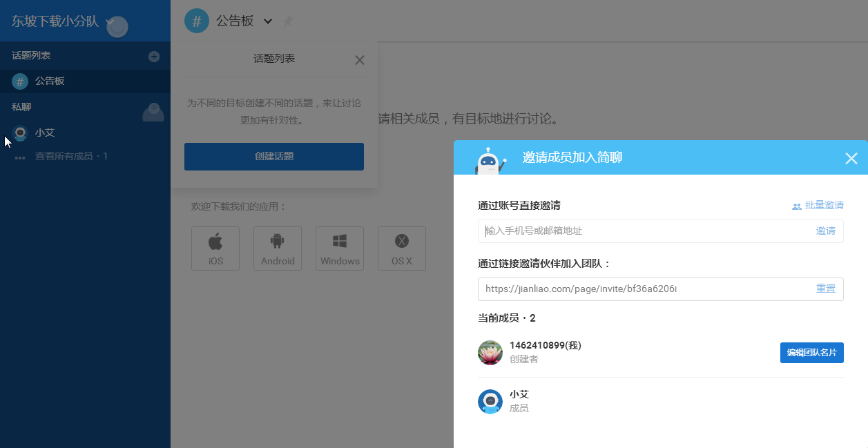Screen dimensions: 868x448
Task: Click the ellipsis icon beside 查看所有成员
Action: (20, 158)
